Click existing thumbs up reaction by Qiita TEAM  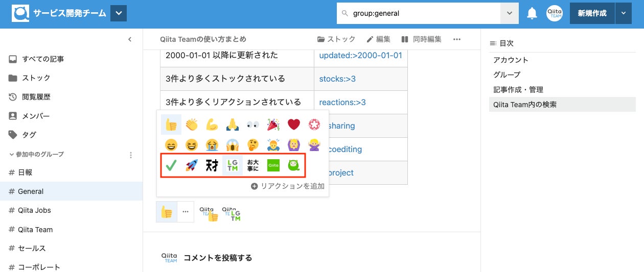tap(209, 213)
